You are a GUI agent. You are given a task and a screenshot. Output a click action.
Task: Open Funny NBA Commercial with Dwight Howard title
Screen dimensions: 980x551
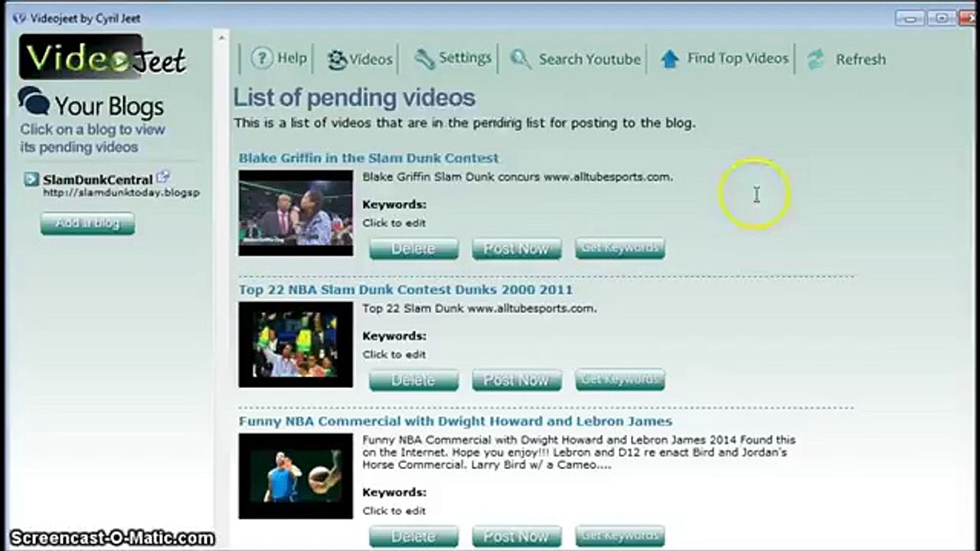(x=456, y=422)
